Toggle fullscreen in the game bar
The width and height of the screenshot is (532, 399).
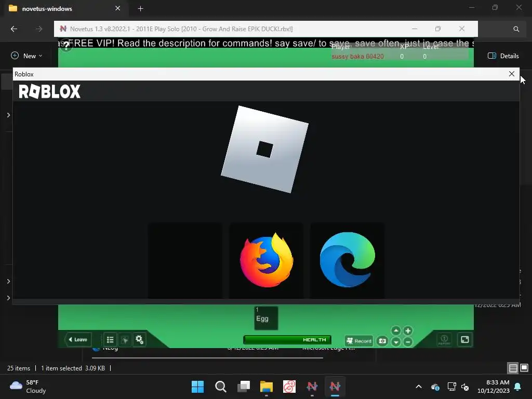(x=465, y=340)
